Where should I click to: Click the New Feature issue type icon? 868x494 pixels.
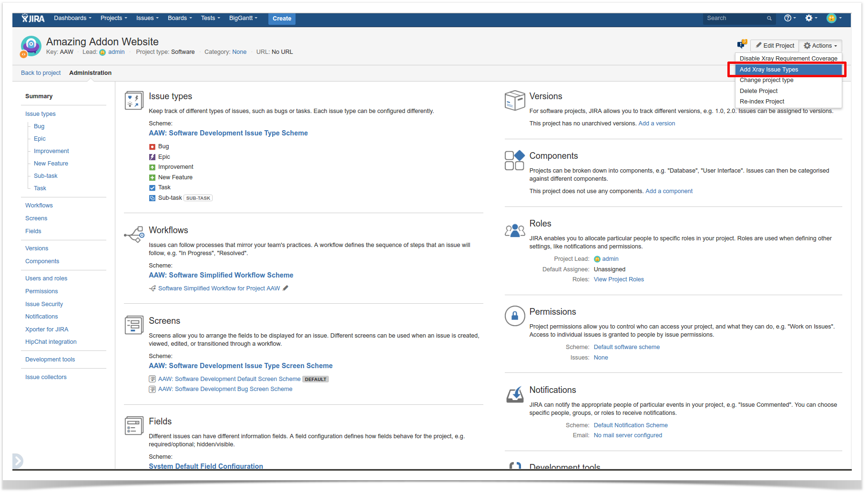pos(152,177)
